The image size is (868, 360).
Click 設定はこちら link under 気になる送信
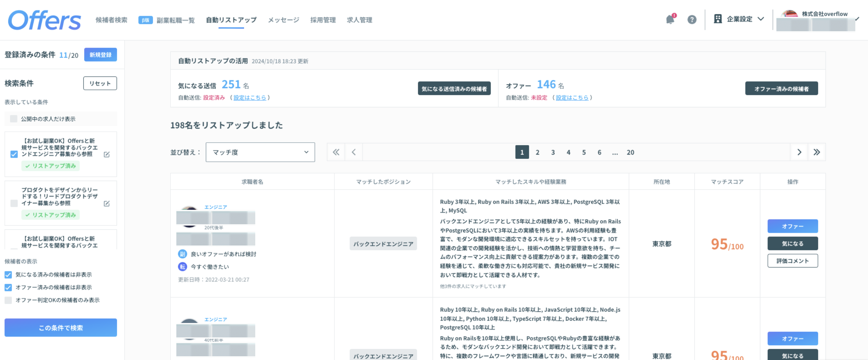coord(250,98)
